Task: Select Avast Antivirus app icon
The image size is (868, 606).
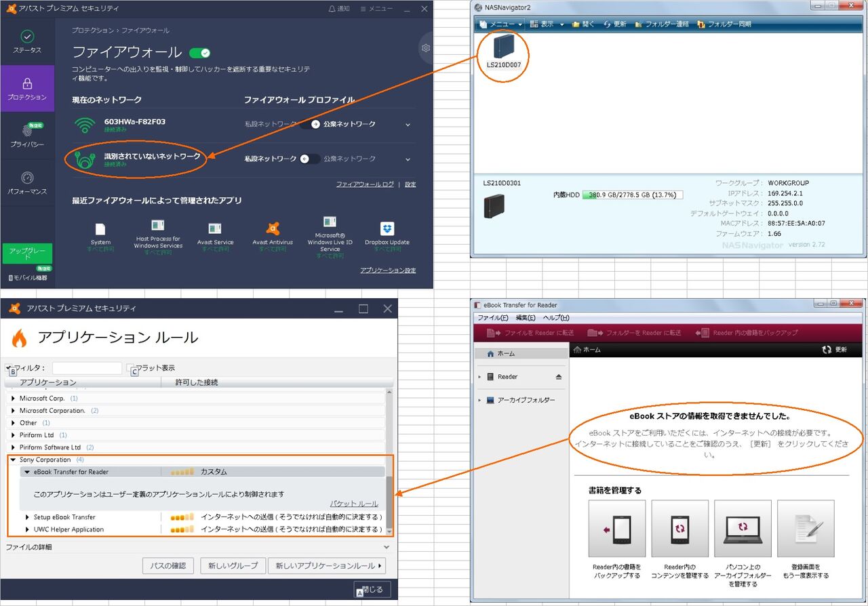Action: click(273, 228)
